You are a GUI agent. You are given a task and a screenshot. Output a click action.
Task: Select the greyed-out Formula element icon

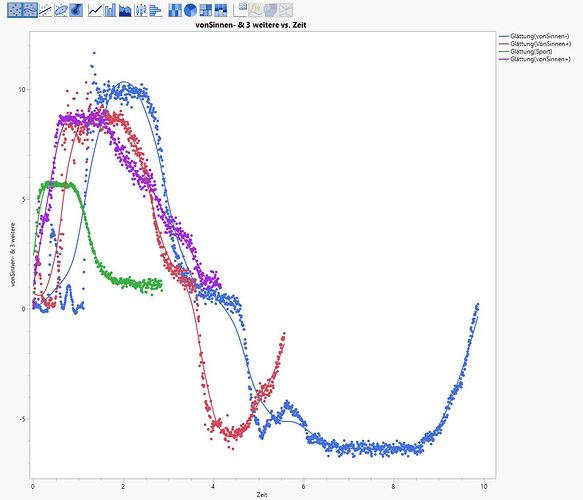coord(255,10)
